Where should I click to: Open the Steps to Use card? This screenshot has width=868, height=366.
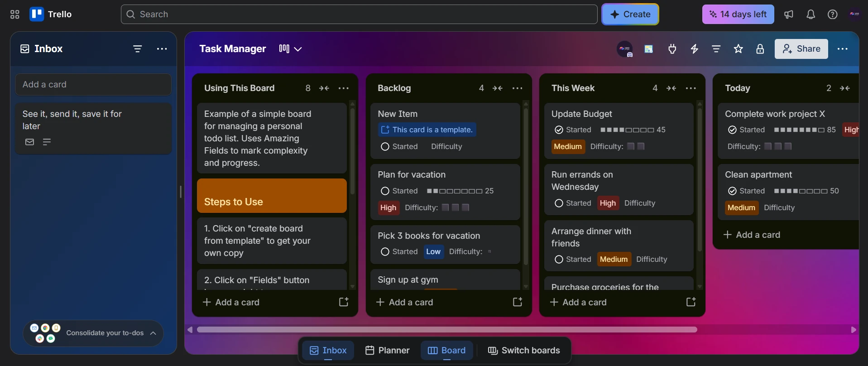coord(272,196)
